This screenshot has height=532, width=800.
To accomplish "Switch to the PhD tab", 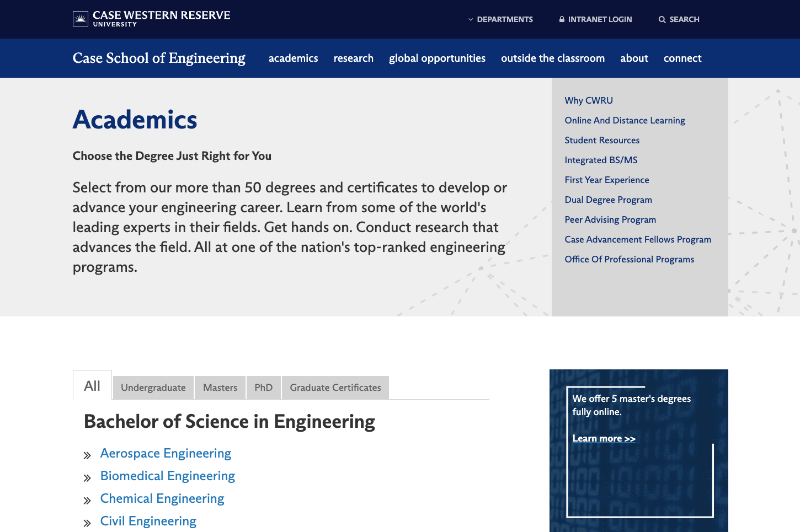I will coord(264,388).
